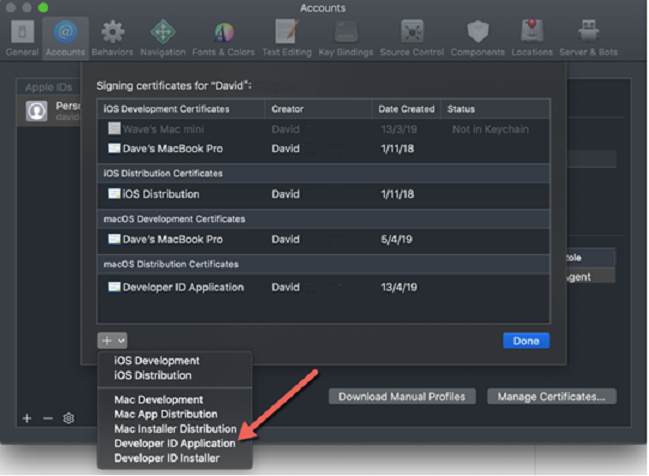Click the 13/3/19 date cell

pyautogui.click(x=399, y=129)
